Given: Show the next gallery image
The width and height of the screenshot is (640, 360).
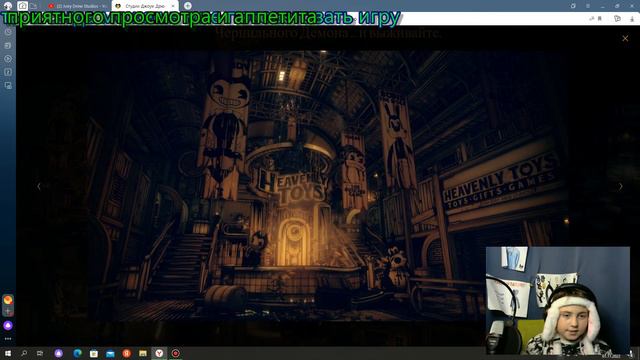Looking at the screenshot, I should click(621, 187).
